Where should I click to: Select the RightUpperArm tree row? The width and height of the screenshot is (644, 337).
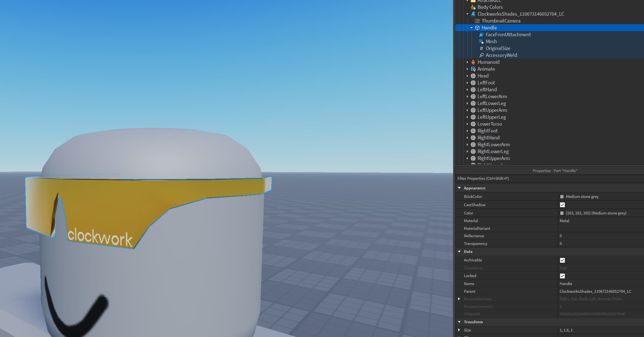point(550,158)
